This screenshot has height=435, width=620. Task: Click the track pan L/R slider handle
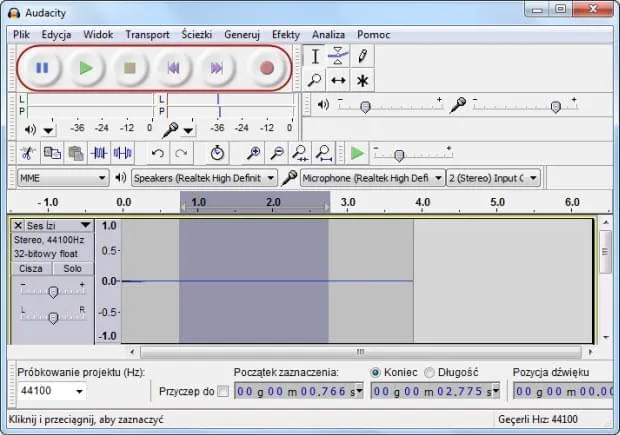click(x=53, y=318)
